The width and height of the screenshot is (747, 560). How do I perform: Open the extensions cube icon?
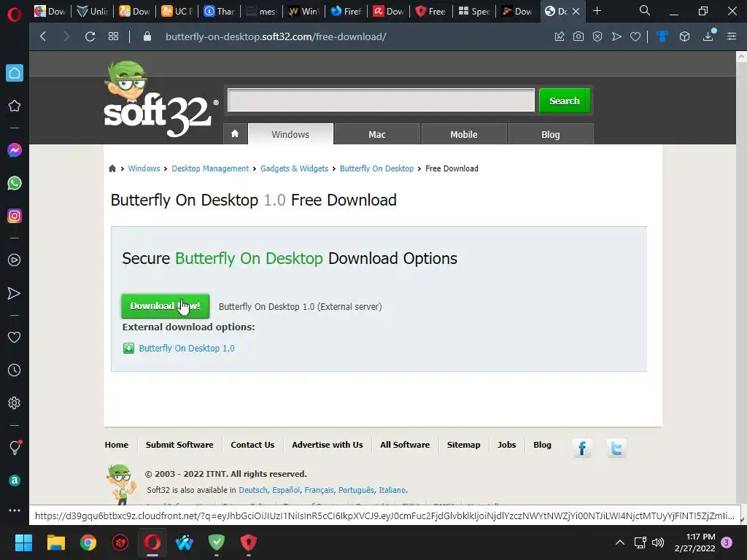(x=684, y=36)
